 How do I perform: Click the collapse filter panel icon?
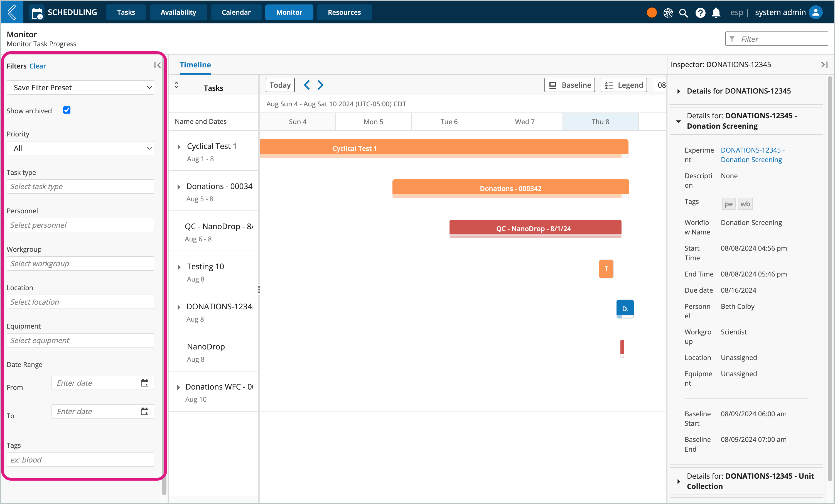158,66
